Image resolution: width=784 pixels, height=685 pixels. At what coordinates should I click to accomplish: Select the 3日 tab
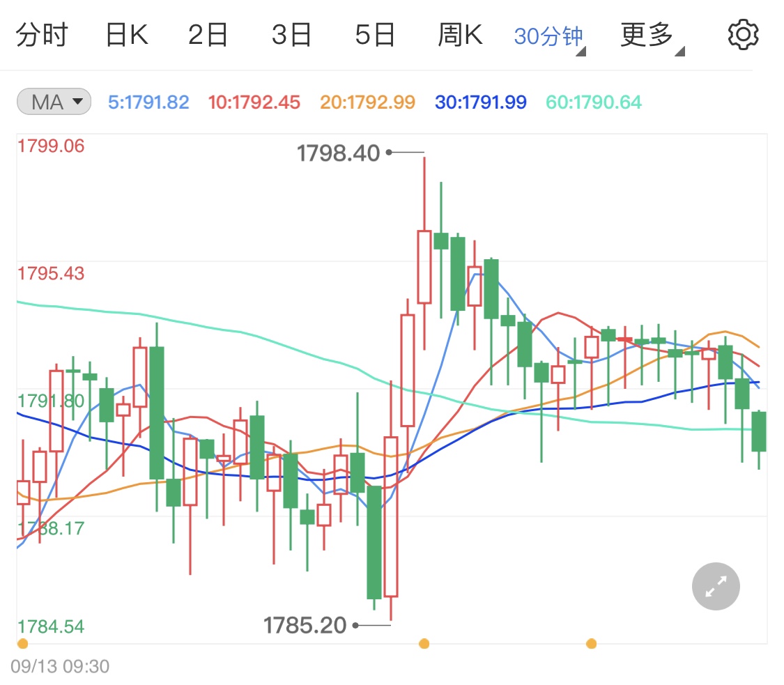point(291,35)
